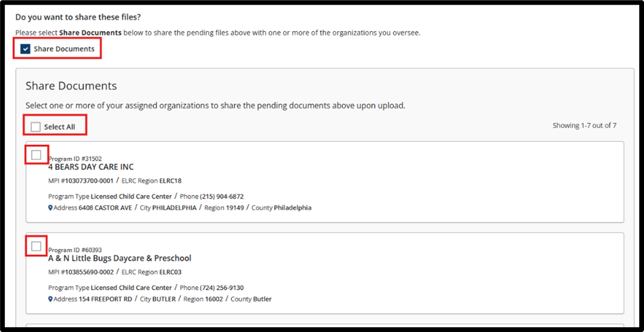The width and height of the screenshot is (644, 332).
Task: Open the 4 BEARS DAY CARE INC title
Action: pos(91,167)
